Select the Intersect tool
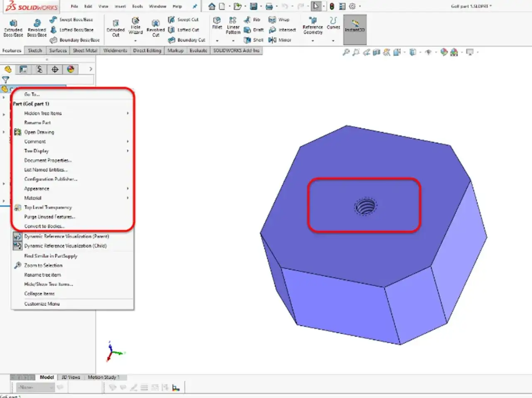 point(282,30)
